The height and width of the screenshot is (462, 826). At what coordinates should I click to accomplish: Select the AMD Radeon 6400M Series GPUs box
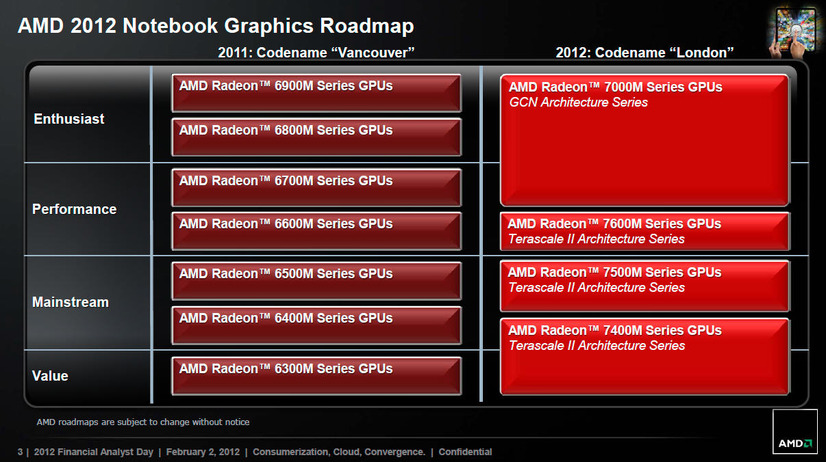coord(316,325)
